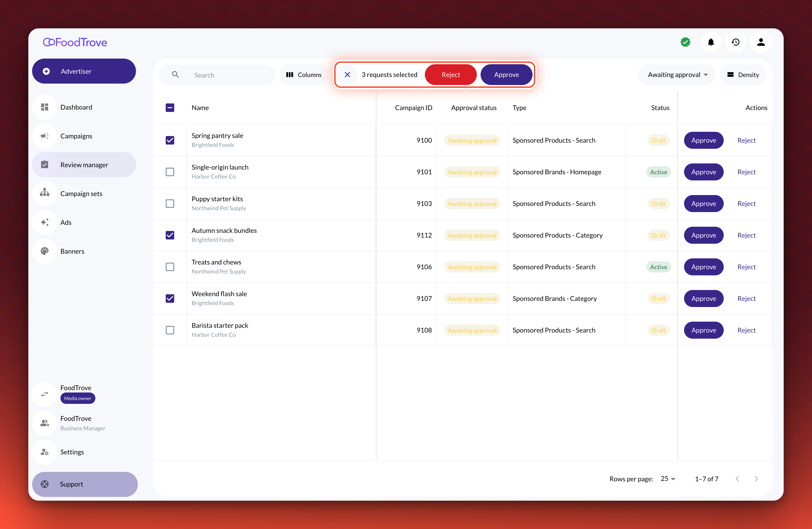The image size is (812, 529).
Task: Change rows per page from 25
Action: pos(668,478)
